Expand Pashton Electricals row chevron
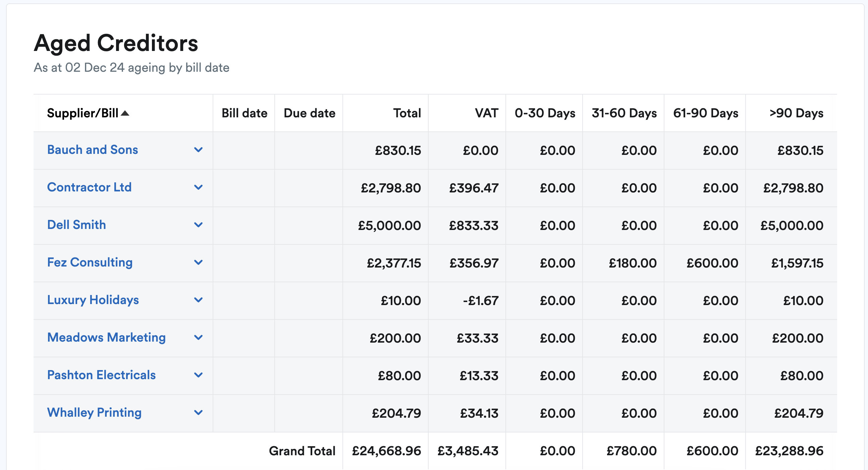 (x=199, y=375)
